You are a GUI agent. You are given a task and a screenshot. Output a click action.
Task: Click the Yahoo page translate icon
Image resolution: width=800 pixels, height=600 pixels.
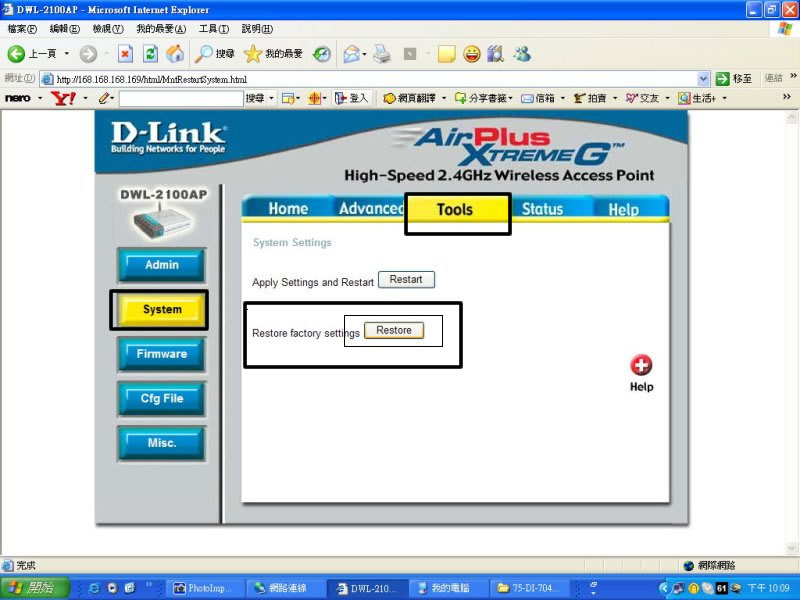click(x=389, y=98)
